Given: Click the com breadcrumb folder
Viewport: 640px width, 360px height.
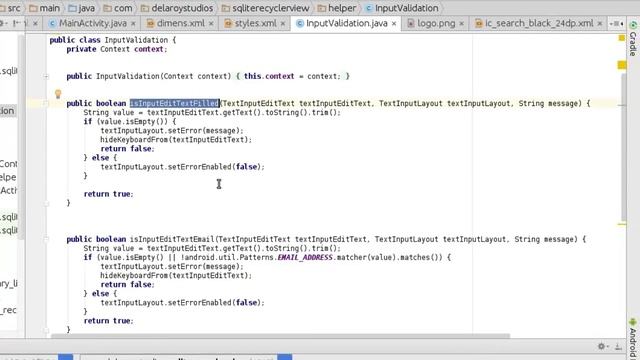Looking at the screenshot, I should 118,8.
